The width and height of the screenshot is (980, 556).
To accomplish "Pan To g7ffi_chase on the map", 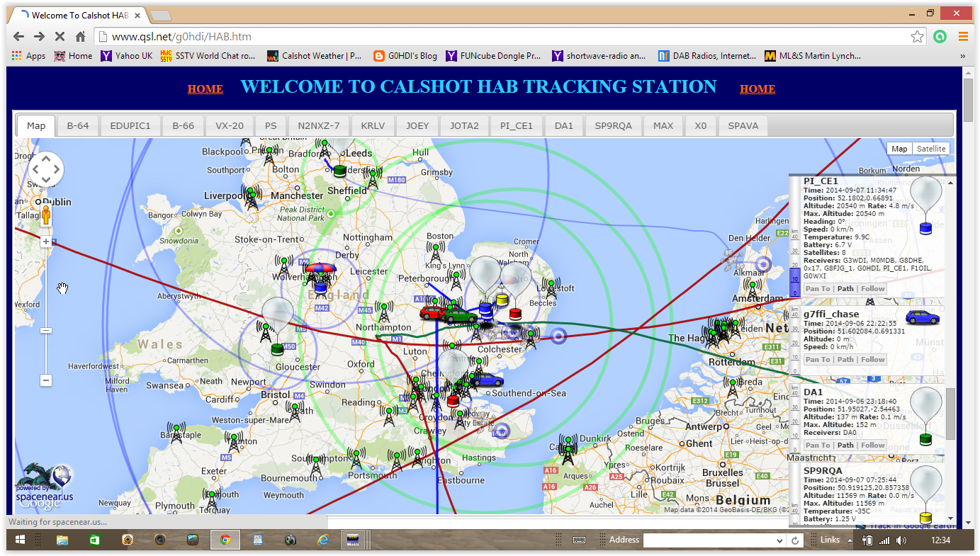I will (x=818, y=360).
